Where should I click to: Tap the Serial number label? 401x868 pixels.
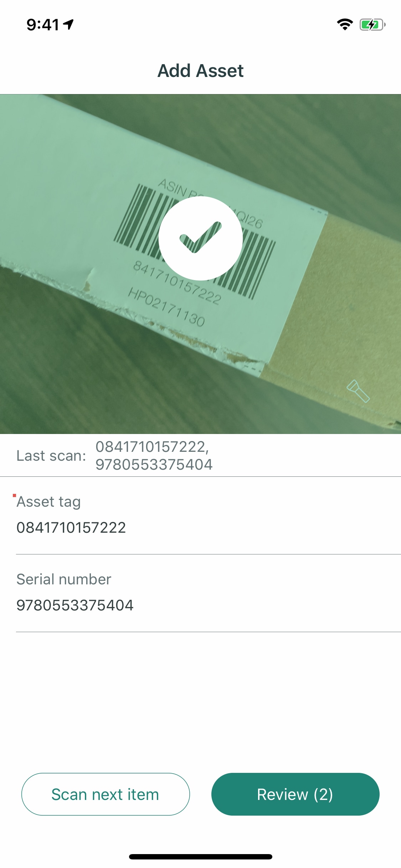point(64,579)
